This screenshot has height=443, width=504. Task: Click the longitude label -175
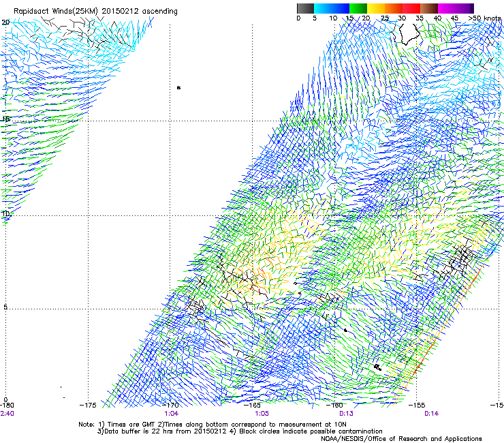tap(88, 406)
